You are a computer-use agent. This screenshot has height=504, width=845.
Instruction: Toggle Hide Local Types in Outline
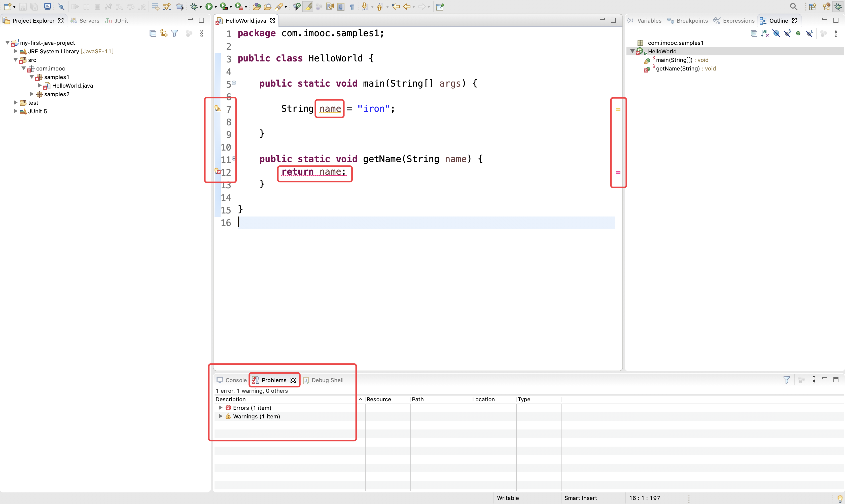[810, 33]
